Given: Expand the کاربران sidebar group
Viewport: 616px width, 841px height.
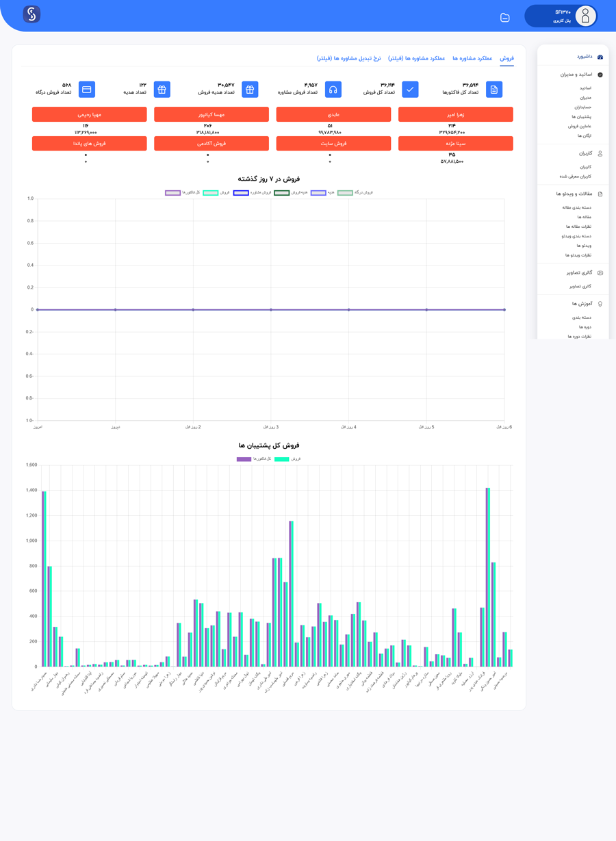Looking at the screenshot, I should (x=586, y=153).
